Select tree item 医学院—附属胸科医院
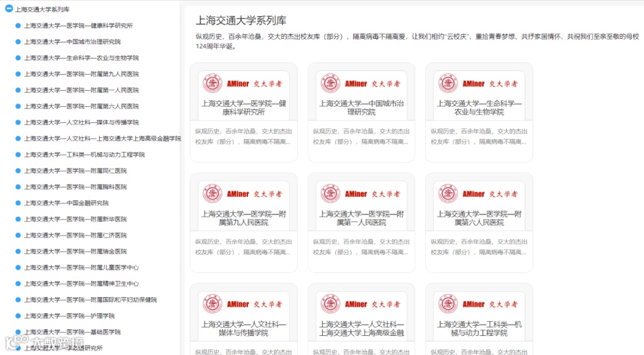The image size is (644, 355). (x=75, y=187)
